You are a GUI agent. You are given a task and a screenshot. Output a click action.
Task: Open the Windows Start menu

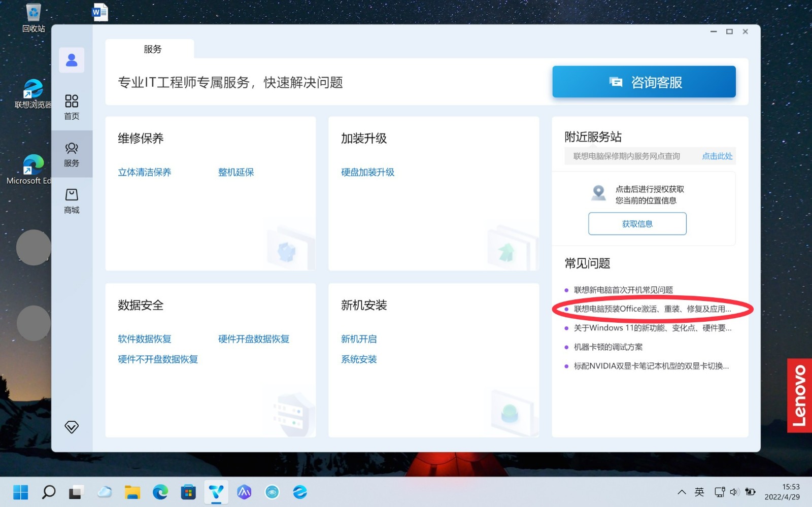21,492
